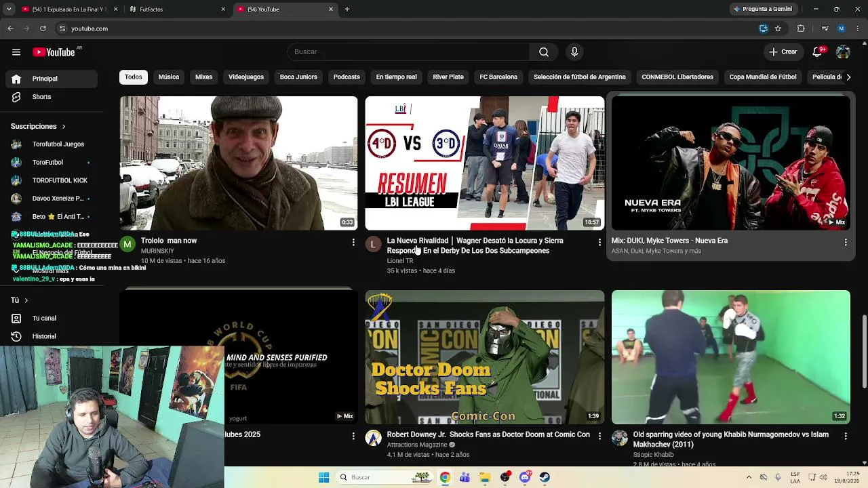Filter feed by Podcasts chip
Screen dimensions: 868x488
point(347,77)
